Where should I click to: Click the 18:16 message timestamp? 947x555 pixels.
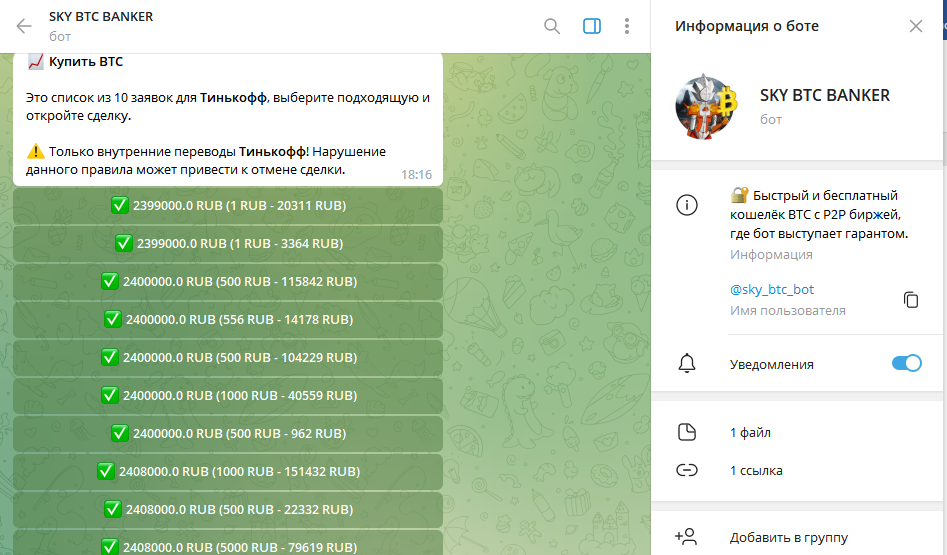[x=416, y=175]
